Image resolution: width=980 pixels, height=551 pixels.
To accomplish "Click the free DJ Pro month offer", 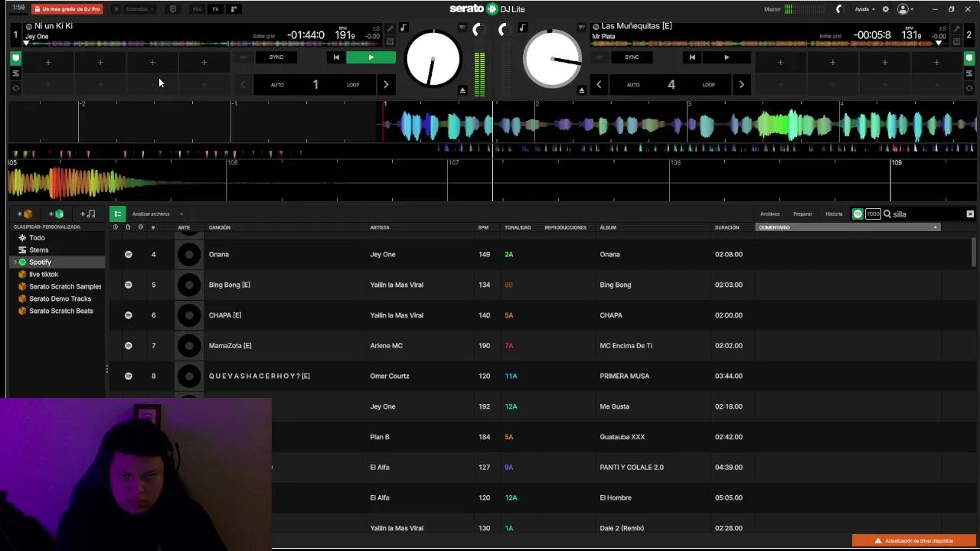I will click(x=67, y=9).
